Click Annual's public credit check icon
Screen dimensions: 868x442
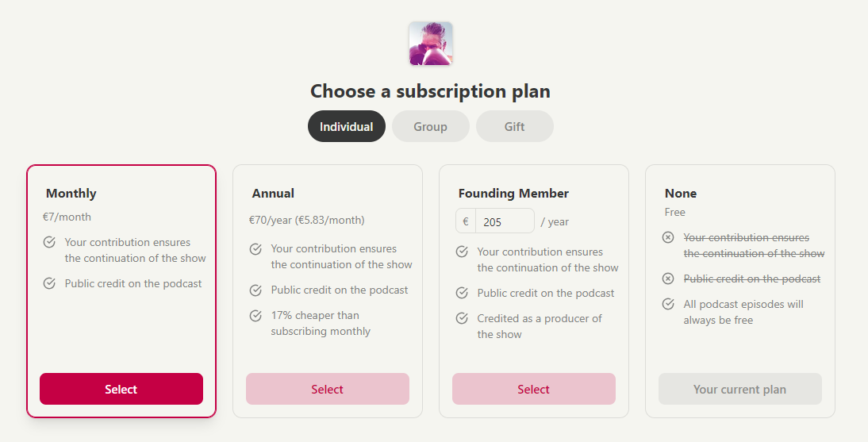click(x=255, y=290)
